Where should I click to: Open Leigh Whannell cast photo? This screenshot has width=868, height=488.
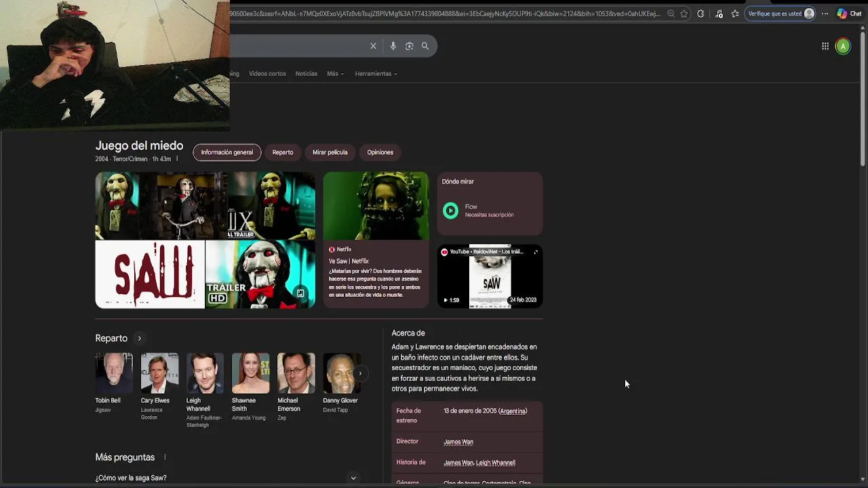tap(205, 373)
